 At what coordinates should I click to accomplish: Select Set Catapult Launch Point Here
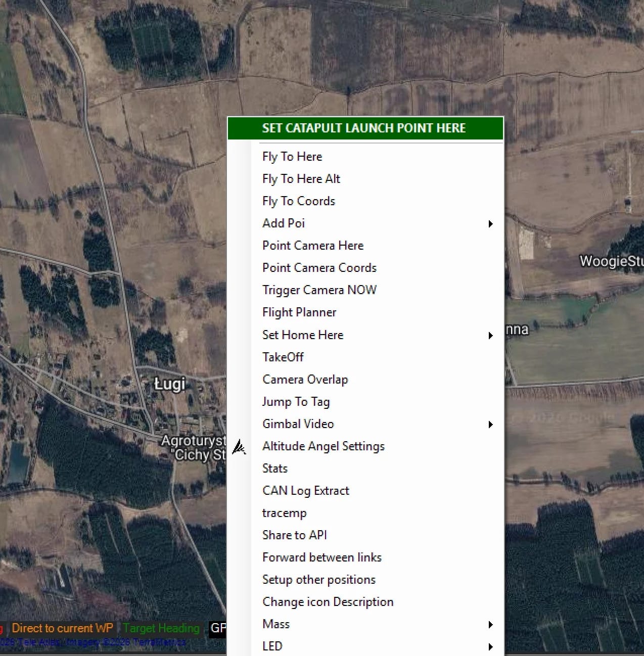click(x=365, y=128)
